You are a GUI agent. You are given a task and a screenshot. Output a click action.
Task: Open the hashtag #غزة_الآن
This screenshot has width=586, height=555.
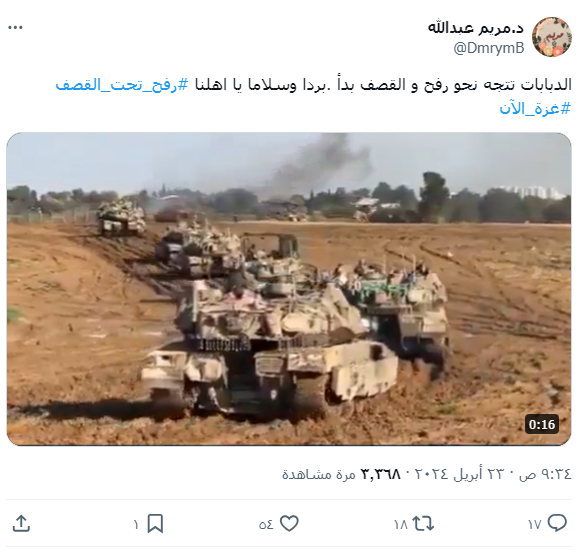tap(535, 108)
